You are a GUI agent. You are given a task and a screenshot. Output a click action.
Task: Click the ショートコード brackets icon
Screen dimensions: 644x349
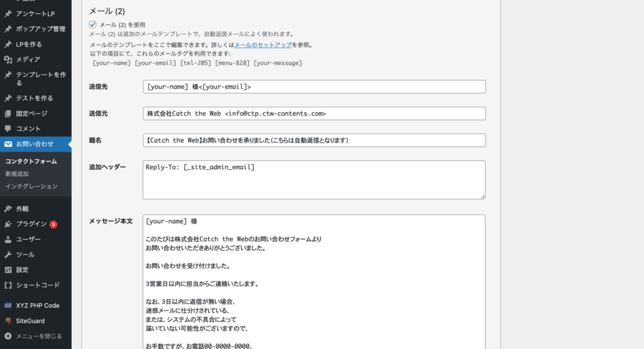[x=8, y=285]
